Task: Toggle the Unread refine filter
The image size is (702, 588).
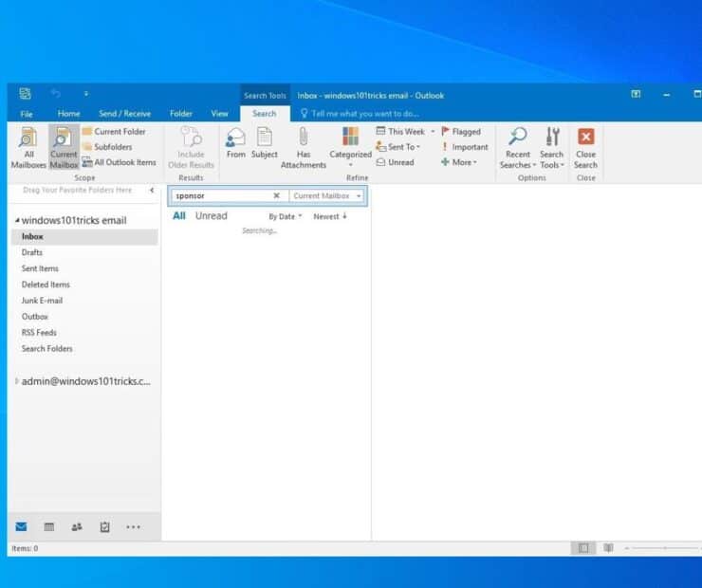Action: pyautogui.click(x=395, y=162)
